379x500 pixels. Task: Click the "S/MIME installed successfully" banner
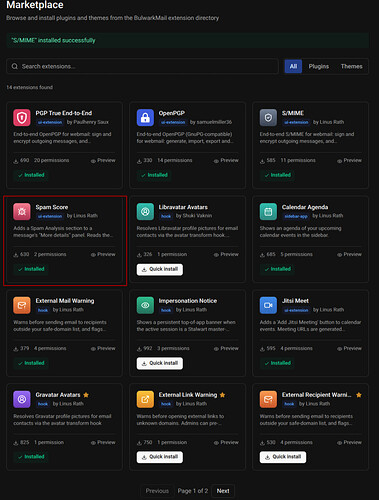pos(188,40)
